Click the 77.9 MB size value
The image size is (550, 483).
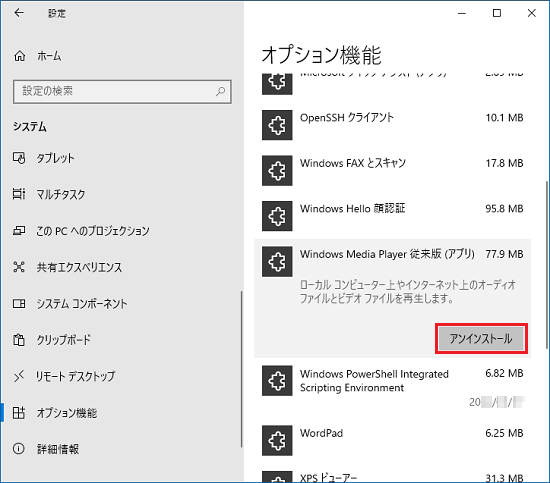point(504,254)
